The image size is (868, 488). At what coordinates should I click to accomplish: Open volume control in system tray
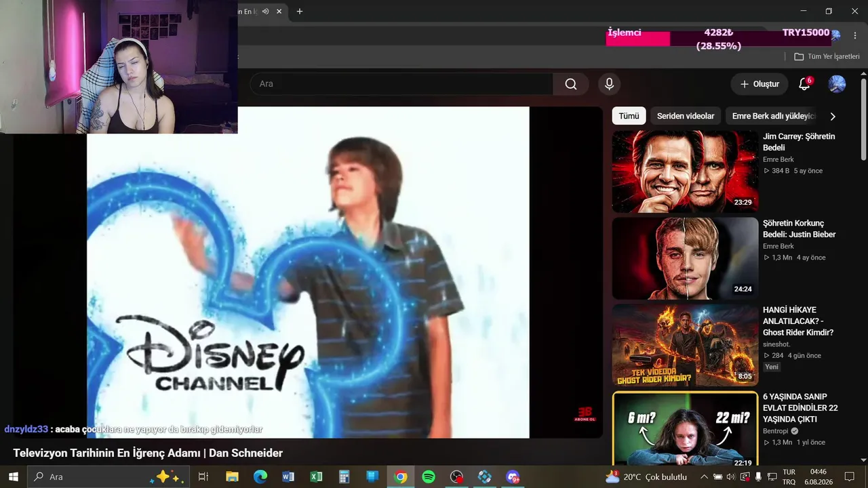click(730, 476)
